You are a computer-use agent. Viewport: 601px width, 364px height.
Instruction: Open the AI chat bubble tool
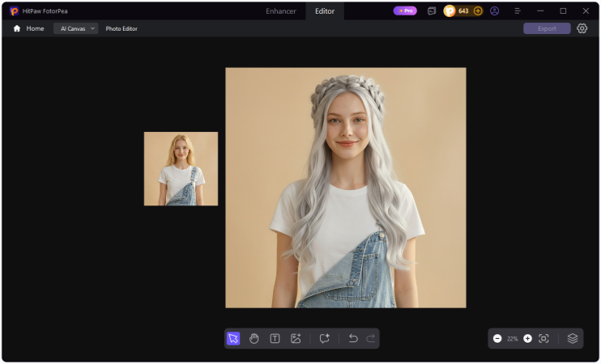point(324,338)
